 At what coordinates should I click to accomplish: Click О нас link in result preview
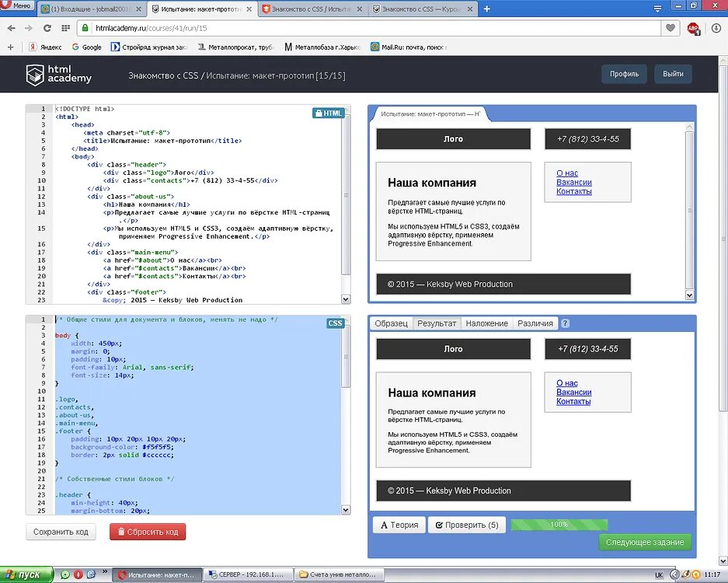567,383
